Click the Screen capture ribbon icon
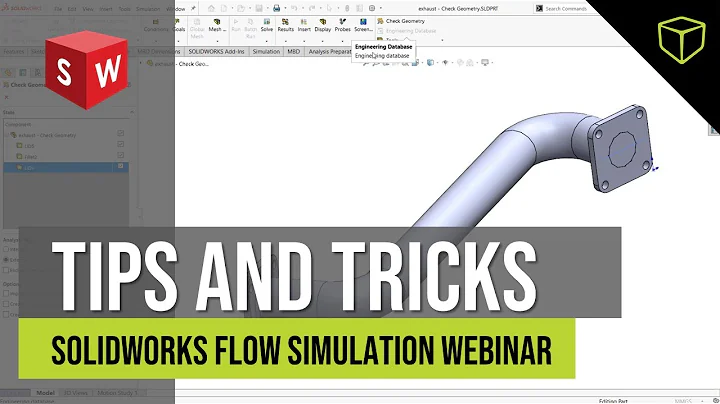This screenshot has width=720, height=404. tap(363, 25)
